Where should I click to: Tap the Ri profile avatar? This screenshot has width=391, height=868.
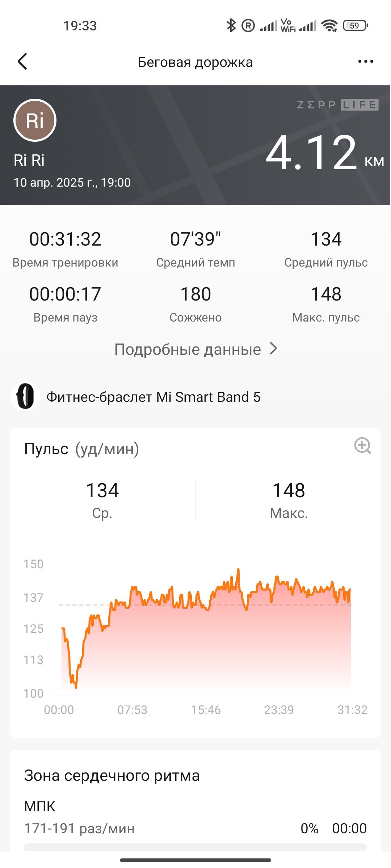pos(35,120)
